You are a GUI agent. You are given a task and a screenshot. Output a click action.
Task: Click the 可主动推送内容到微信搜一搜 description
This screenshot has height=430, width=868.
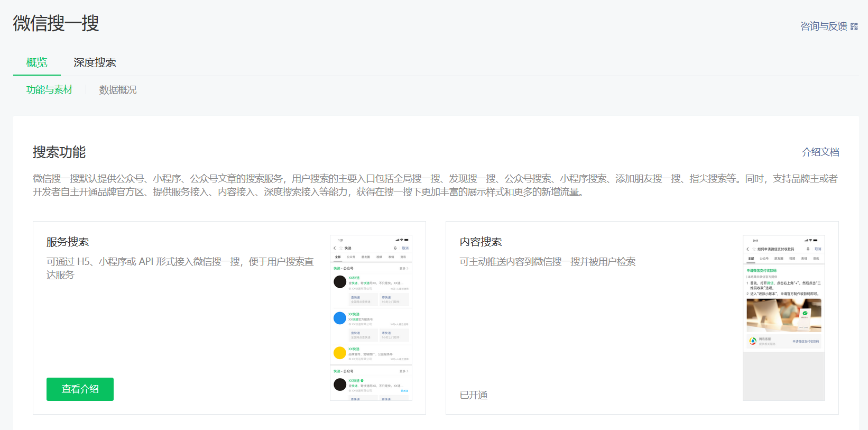[548, 262]
